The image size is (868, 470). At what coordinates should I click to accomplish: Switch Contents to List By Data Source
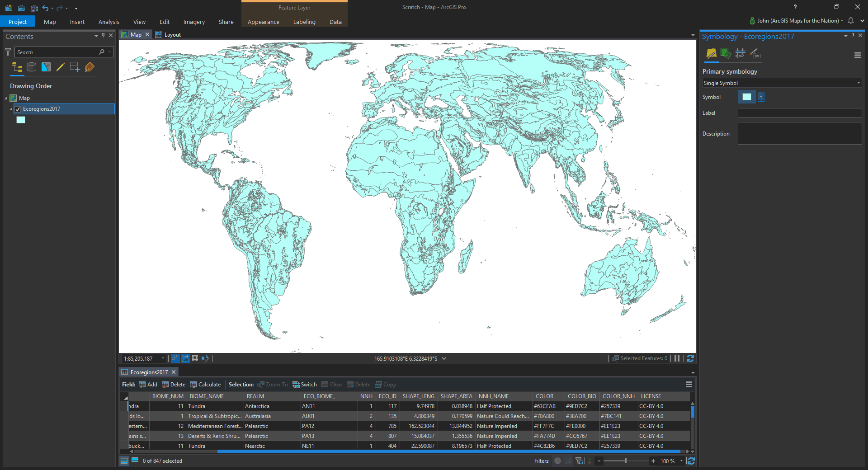(x=31, y=67)
